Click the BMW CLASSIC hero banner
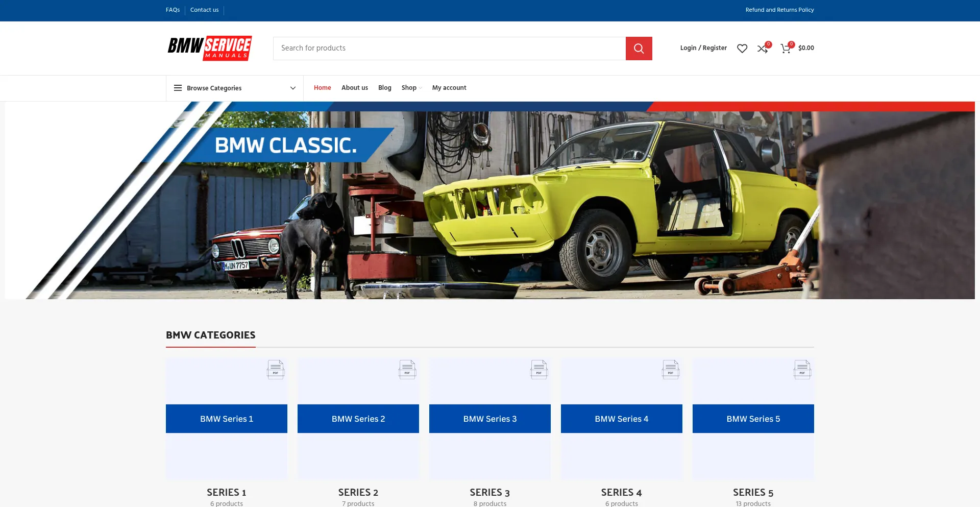The height and width of the screenshot is (507, 980). (490, 200)
